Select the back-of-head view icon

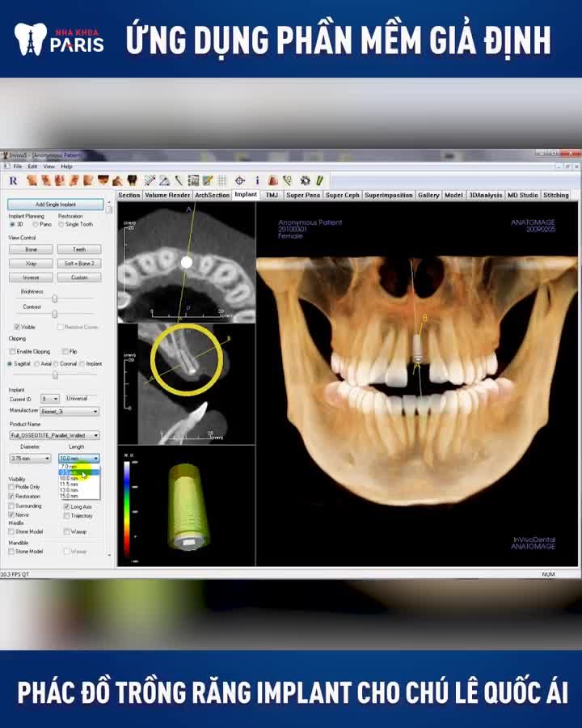click(133, 180)
